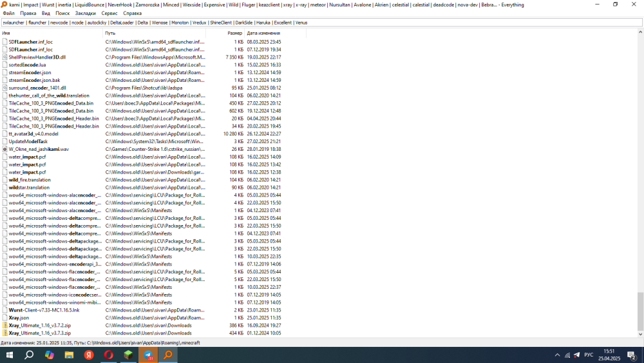Image resolution: width=644 pixels, height=363 pixels.
Task: Select file icon of tt_avatar3d_v4.0.model
Action: coord(5,134)
